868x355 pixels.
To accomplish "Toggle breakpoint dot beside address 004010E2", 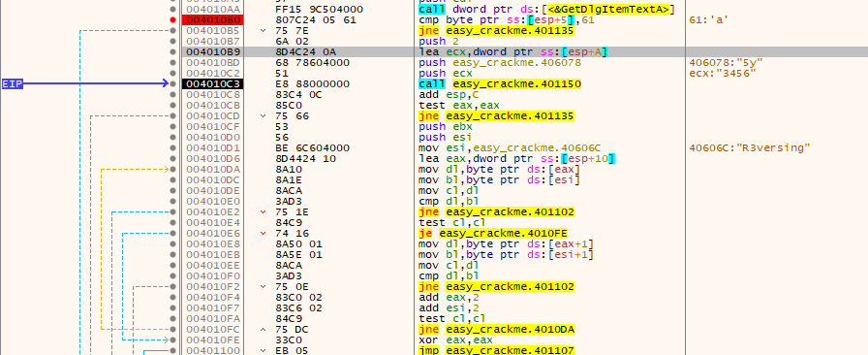I will [173, 211].
